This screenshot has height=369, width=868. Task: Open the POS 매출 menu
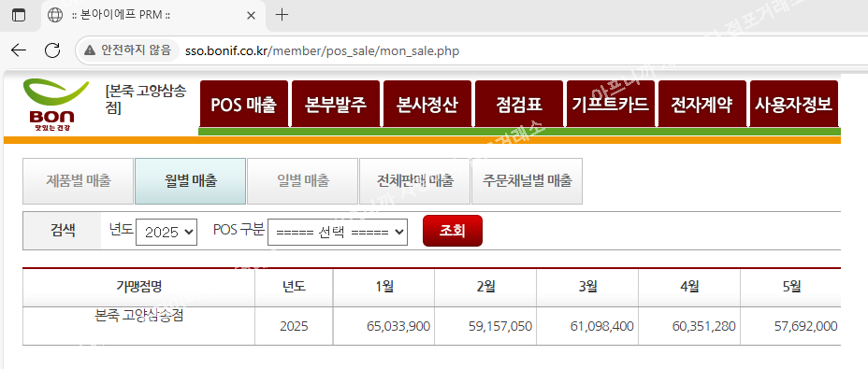click(x=243, y=104)
